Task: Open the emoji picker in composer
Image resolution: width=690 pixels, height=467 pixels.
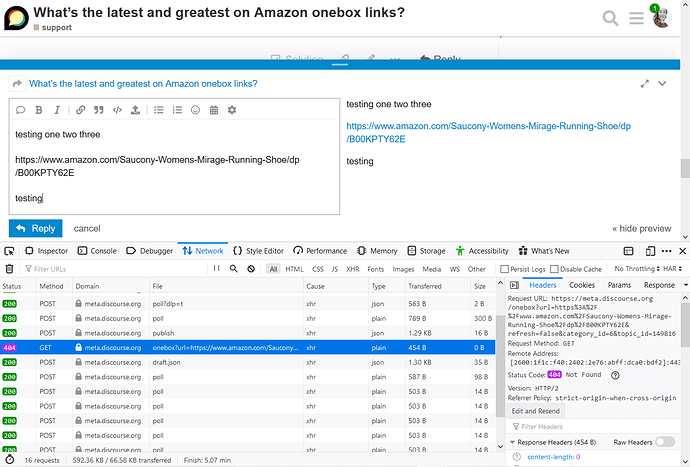Action: [x=195, y=110]
